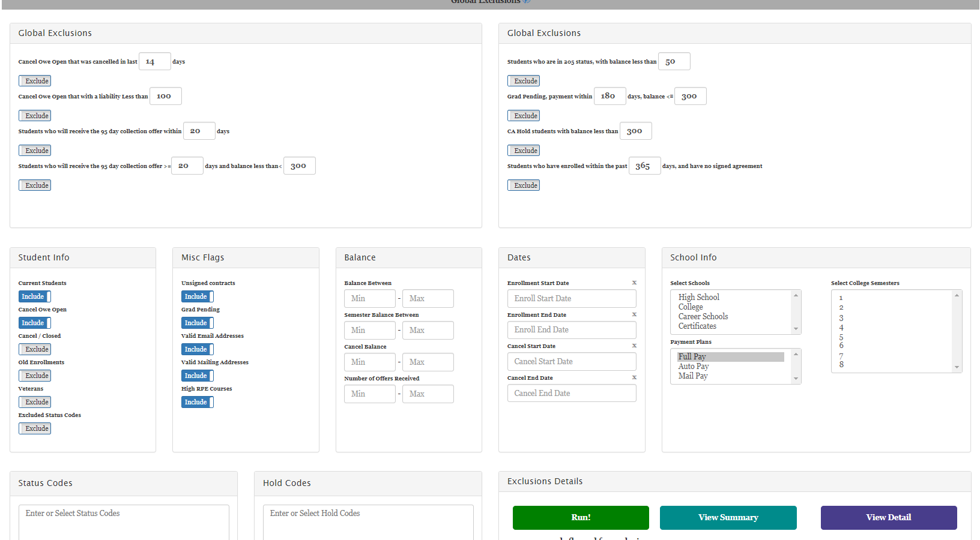This screenshot has width=980, height=540.
Task: Click the green Run! button
Action: coord(581,517)
